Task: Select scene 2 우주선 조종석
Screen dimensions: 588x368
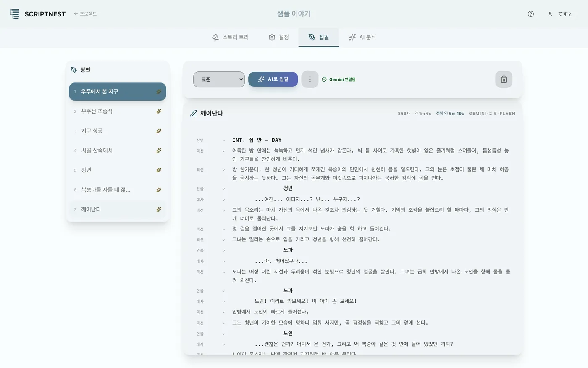Action: (x=118, y=111)
